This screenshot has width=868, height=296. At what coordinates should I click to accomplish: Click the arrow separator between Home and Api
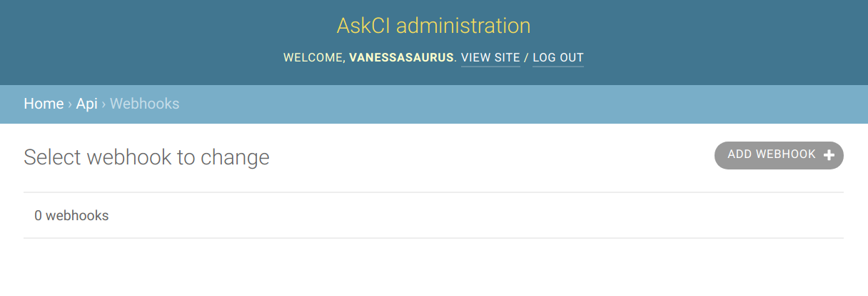[70, 104]
